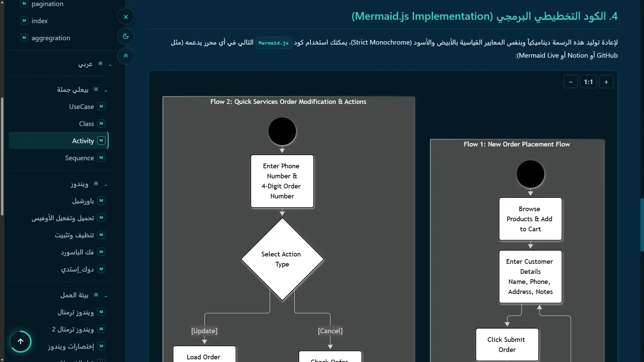Close the sidebar with the X button
Viewport: 644px width, 362px height.
pyautogui.click(x=126, y=17)
